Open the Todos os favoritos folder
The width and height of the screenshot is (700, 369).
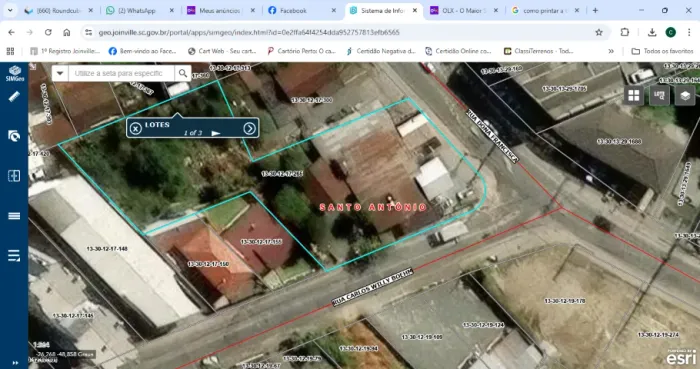click(662, 51)
